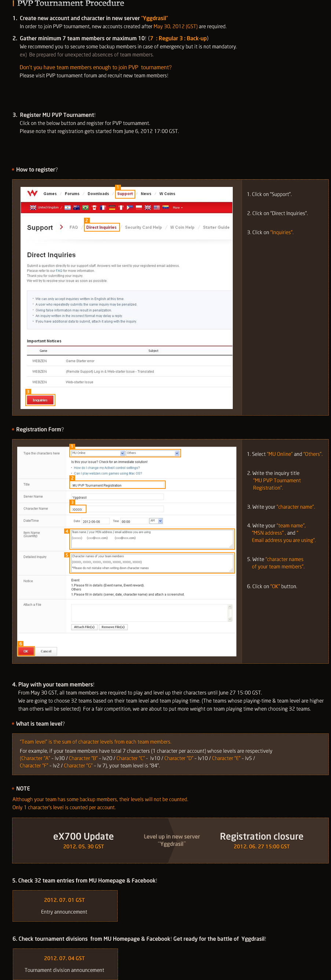Image resolution: width=331 pixels, height=980 pixels.
Task: Click the United Kingdom country label
Action: (48, 208)
